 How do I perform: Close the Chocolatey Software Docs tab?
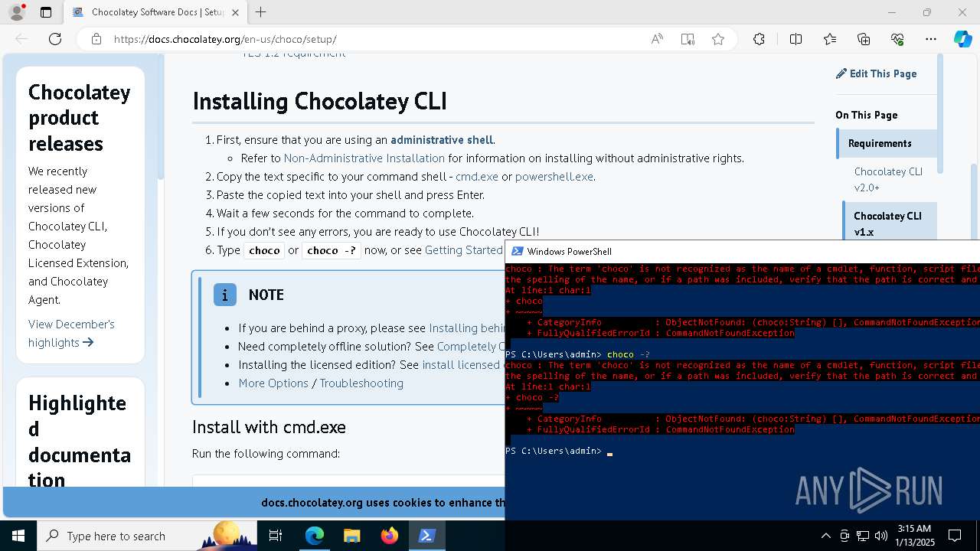236,12
